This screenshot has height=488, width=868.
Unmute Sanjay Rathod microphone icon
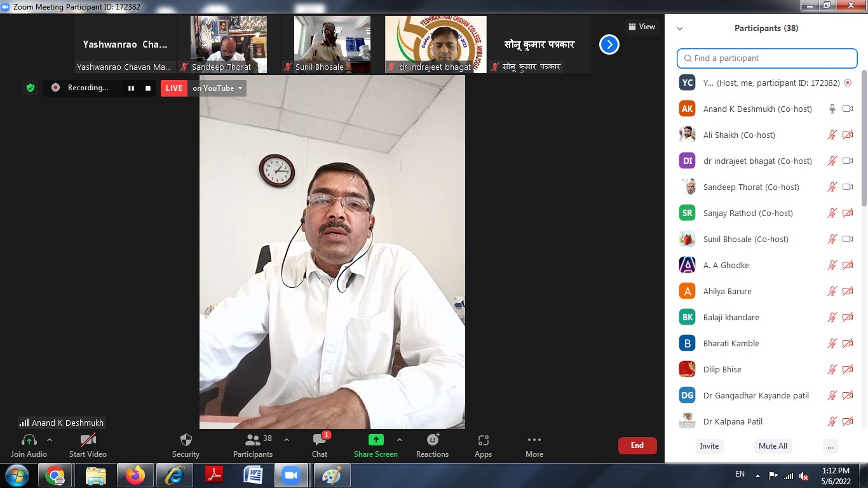point(832,213)
